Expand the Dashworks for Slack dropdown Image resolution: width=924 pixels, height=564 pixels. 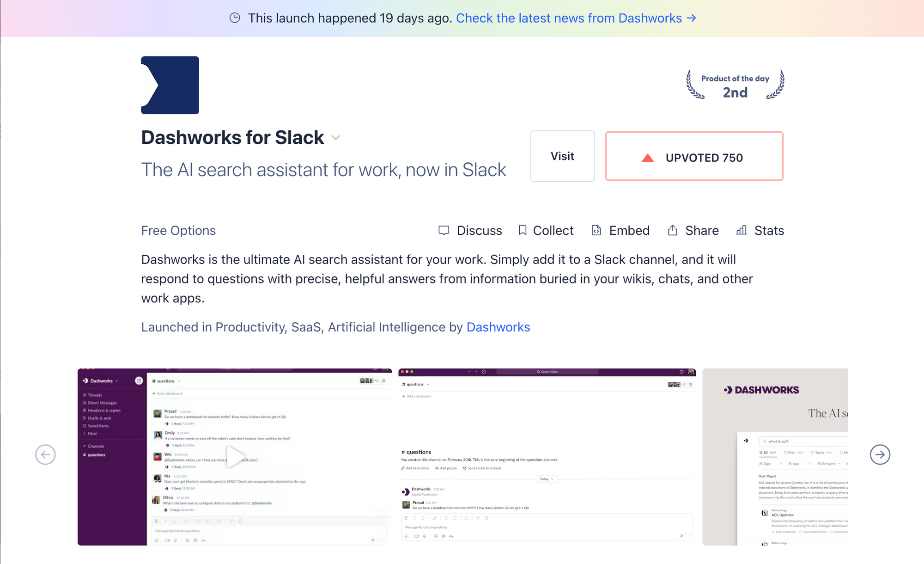coord(337,138)
